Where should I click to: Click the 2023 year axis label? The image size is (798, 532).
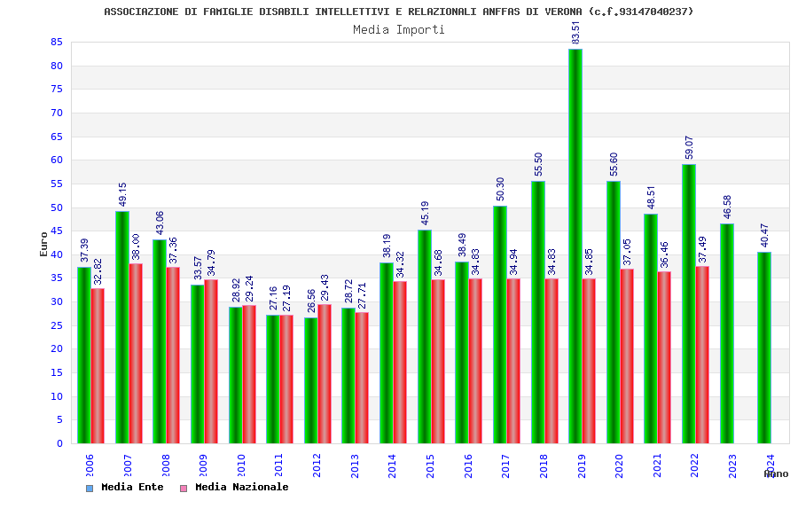coord(732,465)
